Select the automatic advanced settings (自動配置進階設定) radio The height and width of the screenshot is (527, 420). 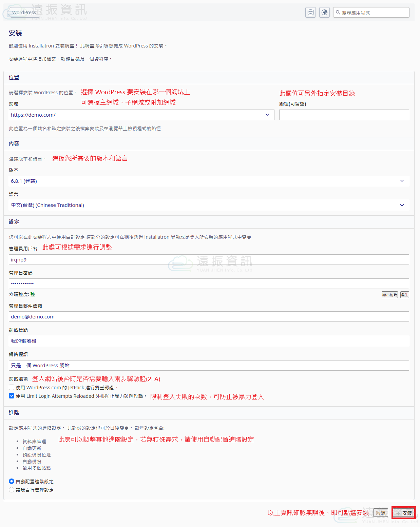12,481
